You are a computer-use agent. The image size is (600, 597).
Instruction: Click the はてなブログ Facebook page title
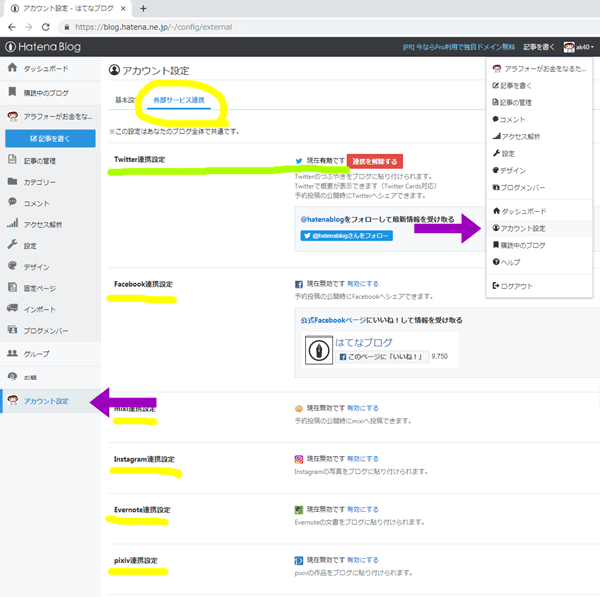point(364,343)
